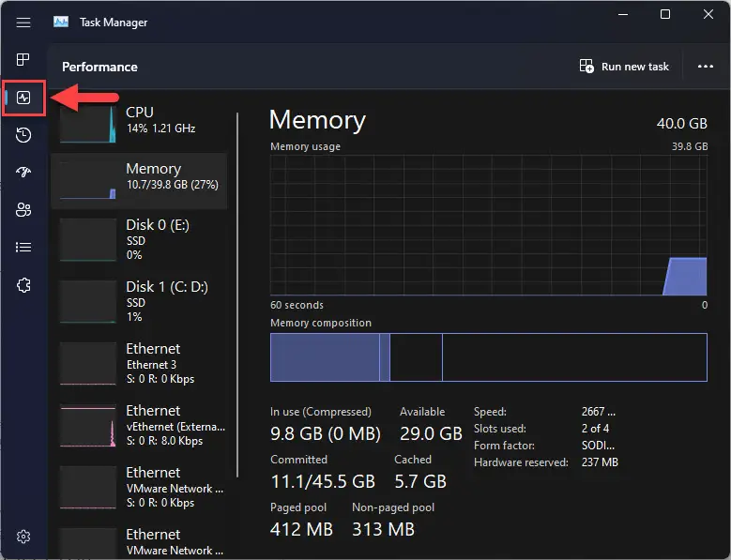Click the 5.7 GB cached value
Viewport: 731px width, 560px height.
point(420,482)
